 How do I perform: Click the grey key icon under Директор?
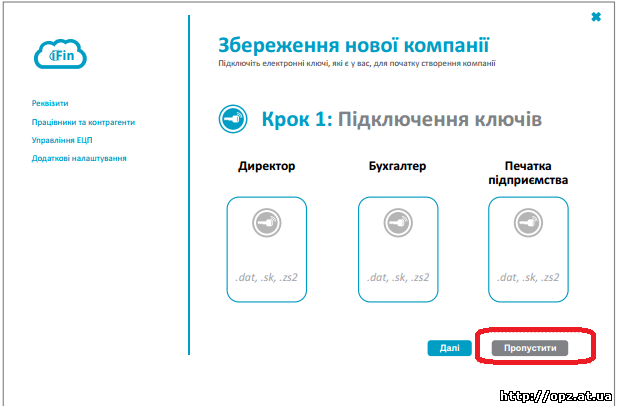(x=267, y=223)
